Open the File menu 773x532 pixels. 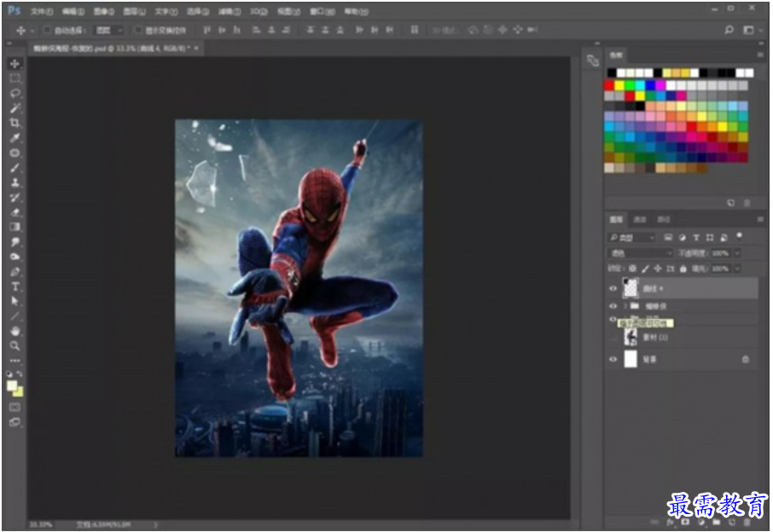(x=42, y=11)
